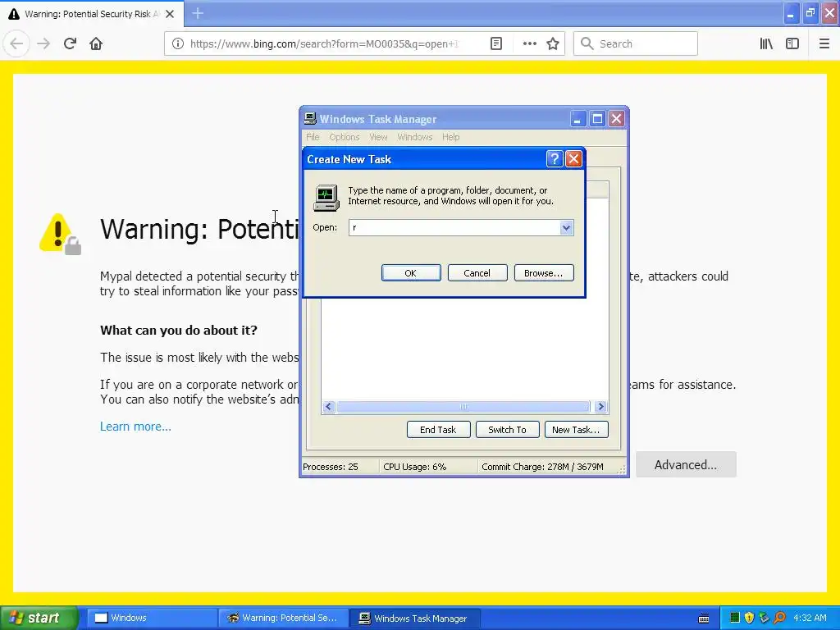Bookmark this page with star icon
The image size is (840, 630).
coord(553,43)
